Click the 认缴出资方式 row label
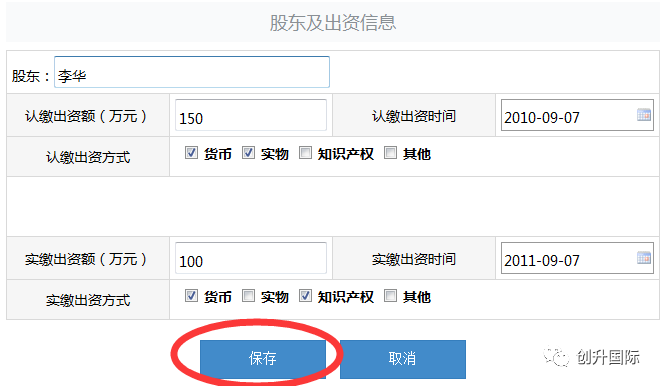The width and height of the screenshot is (661, 386). point(88,157)
